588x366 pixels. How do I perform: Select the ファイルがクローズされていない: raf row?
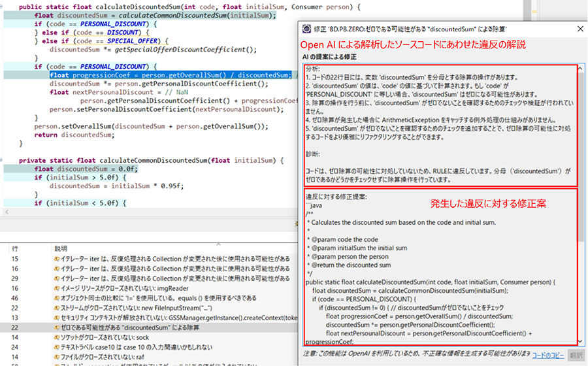pos(149,357)
